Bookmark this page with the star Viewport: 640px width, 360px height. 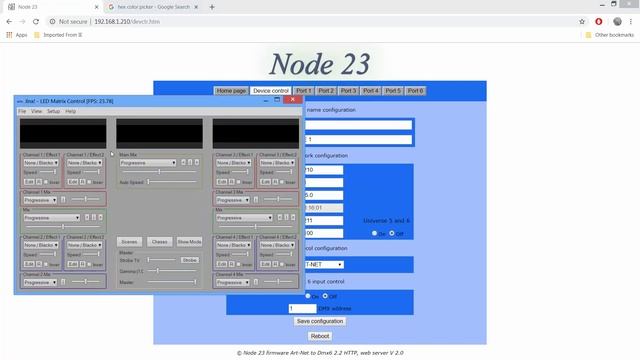click(582, 22)
